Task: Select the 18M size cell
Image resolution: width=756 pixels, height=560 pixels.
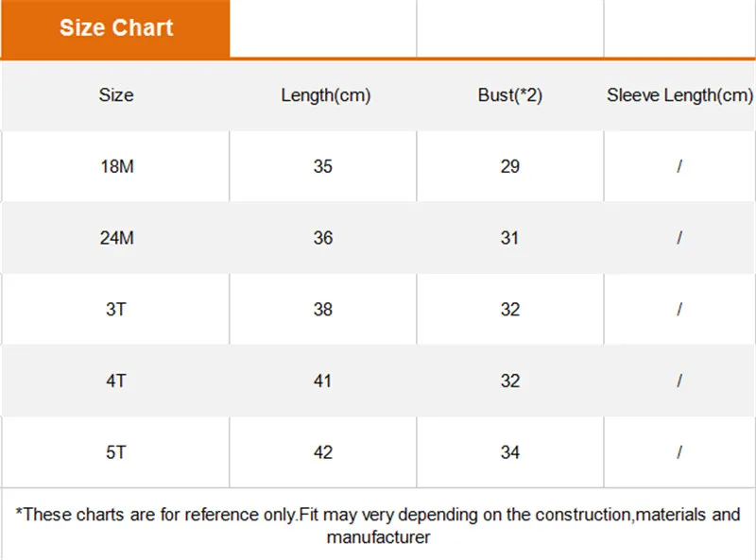Action: tap(116, 166)
